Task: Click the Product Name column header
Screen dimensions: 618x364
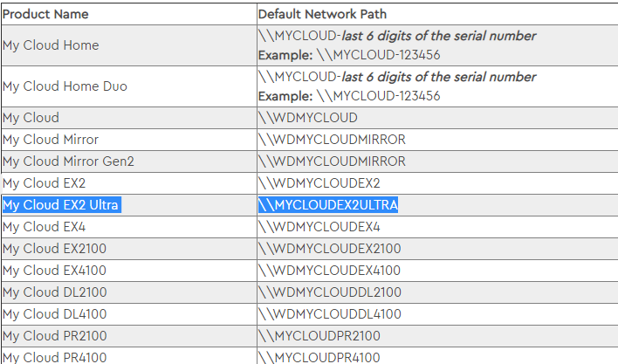Action: tap(45, 14)
